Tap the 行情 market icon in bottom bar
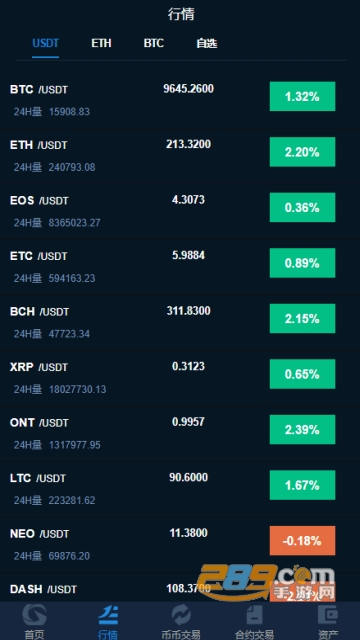This screenshot has height=640, width=360. click(108, 615)
